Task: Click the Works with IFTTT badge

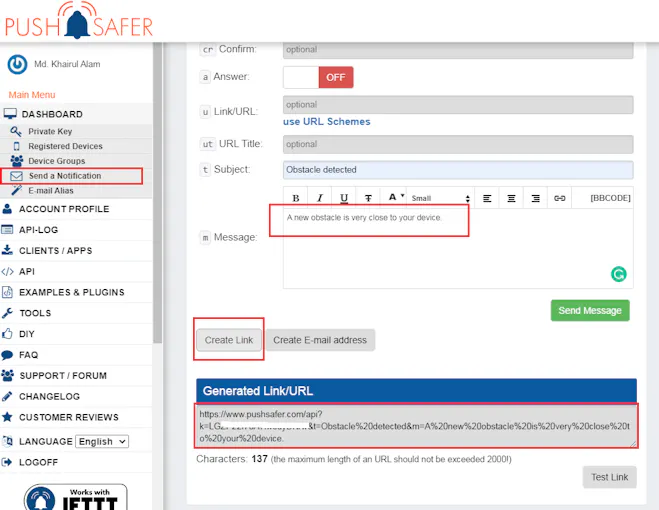Action: point(76,497)
